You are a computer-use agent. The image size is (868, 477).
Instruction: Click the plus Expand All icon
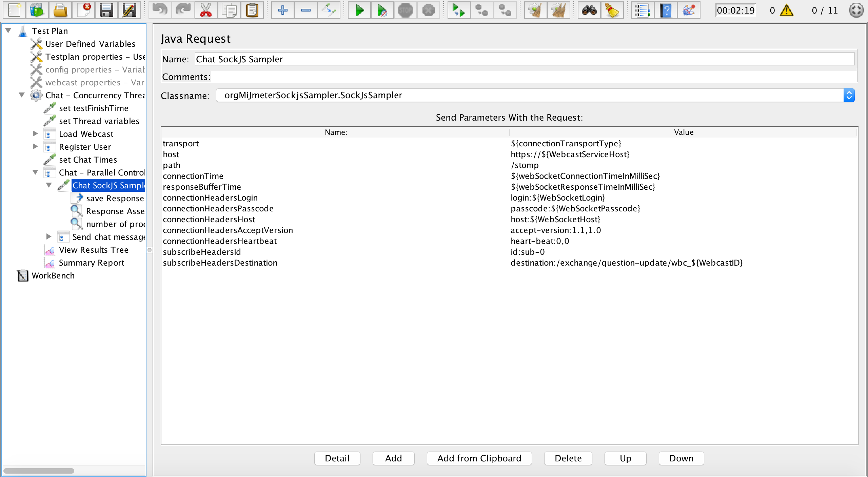pos(282,11)
